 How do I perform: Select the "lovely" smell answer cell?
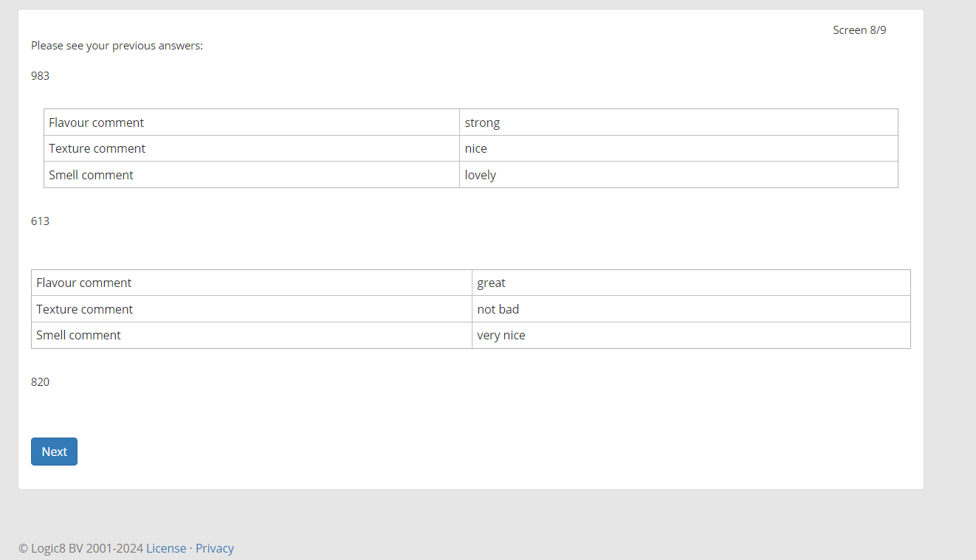481,175
